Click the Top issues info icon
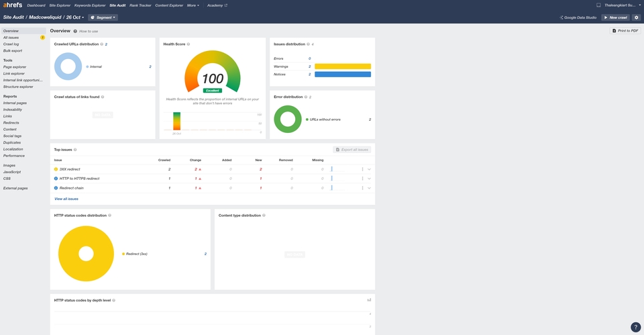The image size is (644, 335). [x=75, y=150]
